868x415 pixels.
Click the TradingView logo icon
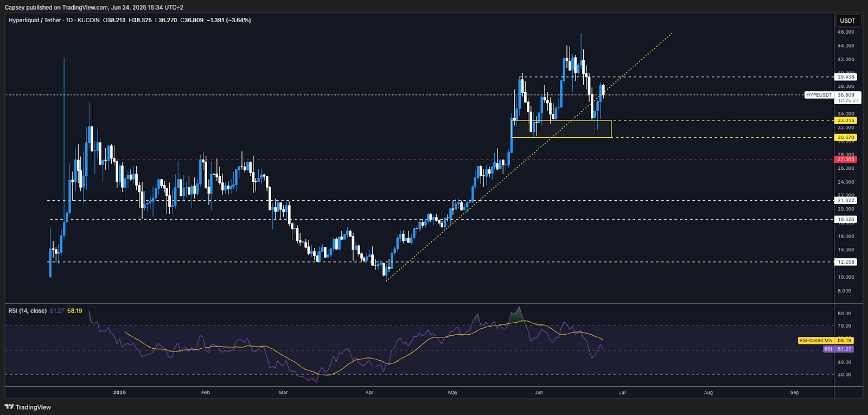(x=9, y=407)
